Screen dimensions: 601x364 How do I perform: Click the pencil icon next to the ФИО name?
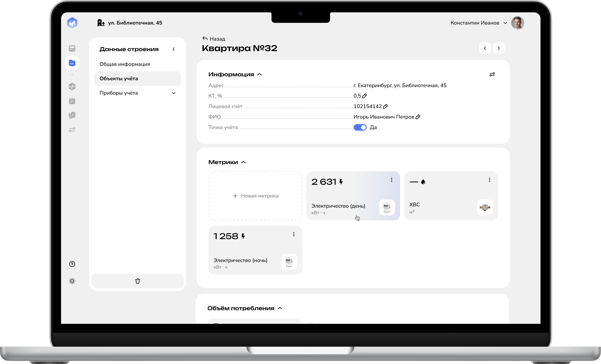tap(418, 117)
